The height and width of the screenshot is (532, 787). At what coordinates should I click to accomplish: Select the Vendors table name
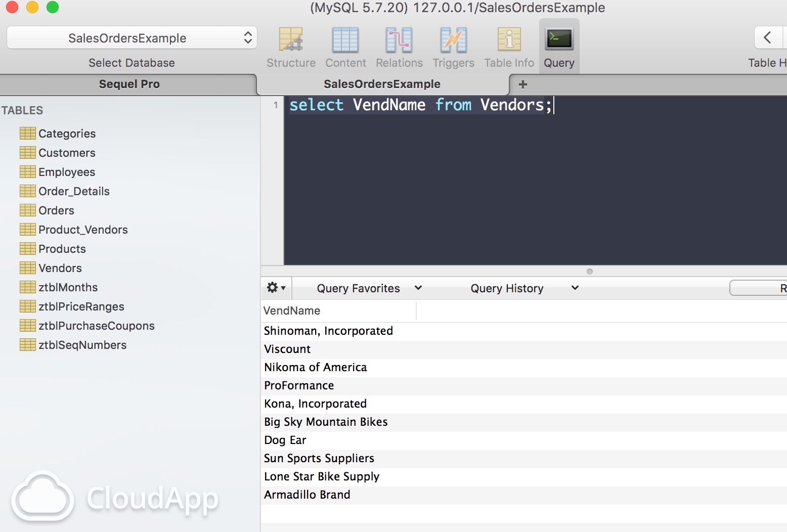point(60,268)
